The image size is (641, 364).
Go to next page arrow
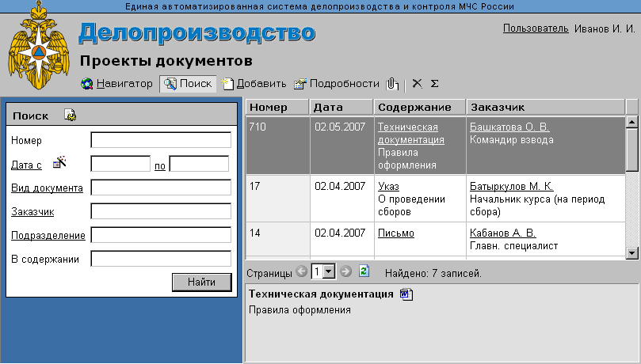pos(345,271)
